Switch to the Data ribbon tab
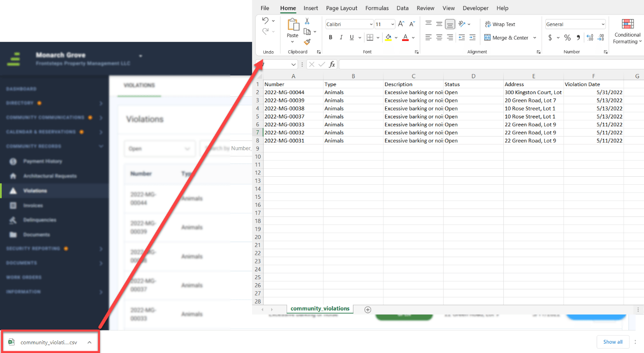Viewport: 644px width, 353px height. click(x=402, y=8)
